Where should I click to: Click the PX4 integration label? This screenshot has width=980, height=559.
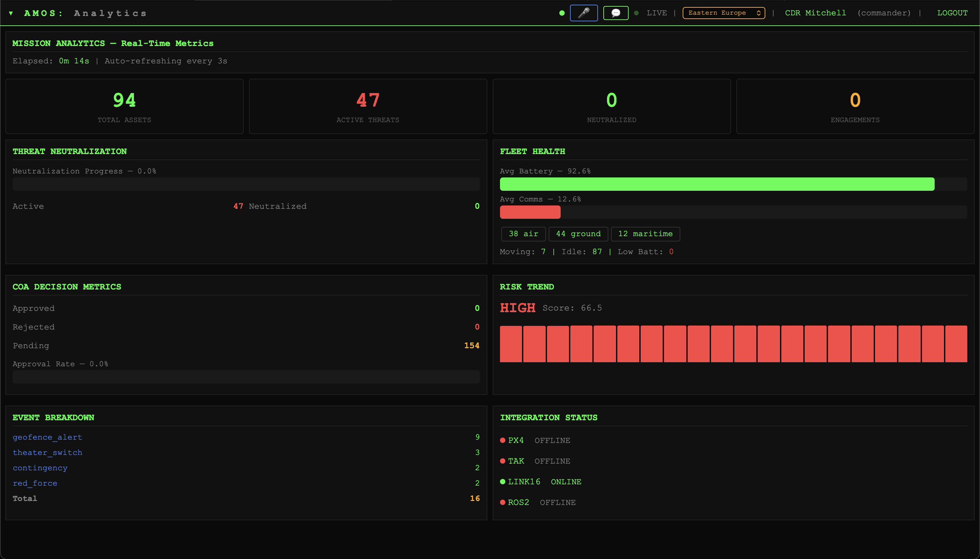pos(516,440)
